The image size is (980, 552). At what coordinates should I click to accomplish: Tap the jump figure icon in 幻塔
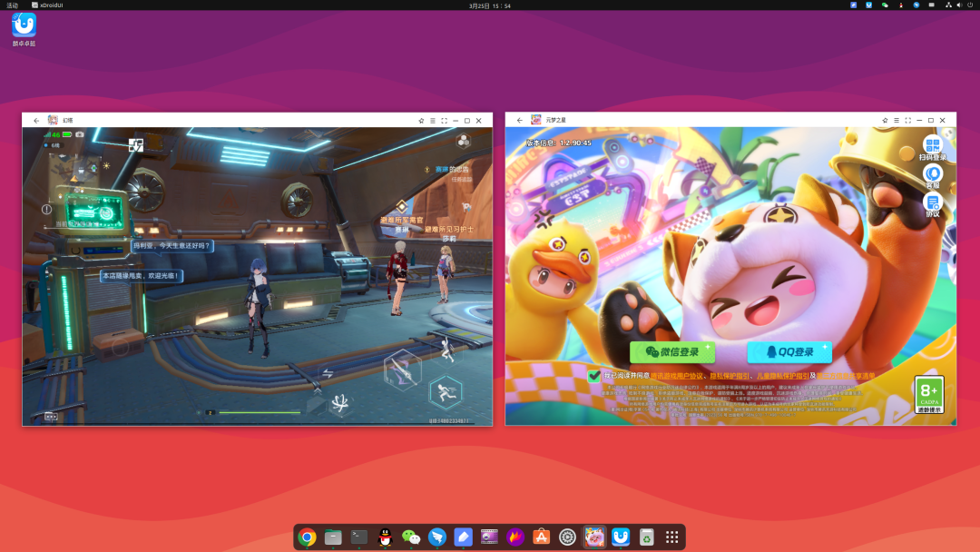(x=446, y=350)
